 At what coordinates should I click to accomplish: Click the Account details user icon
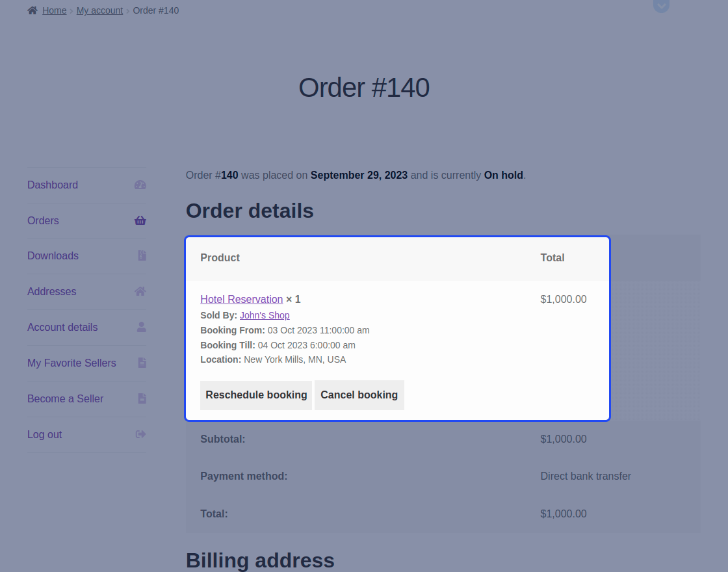(x=141, y=327)
